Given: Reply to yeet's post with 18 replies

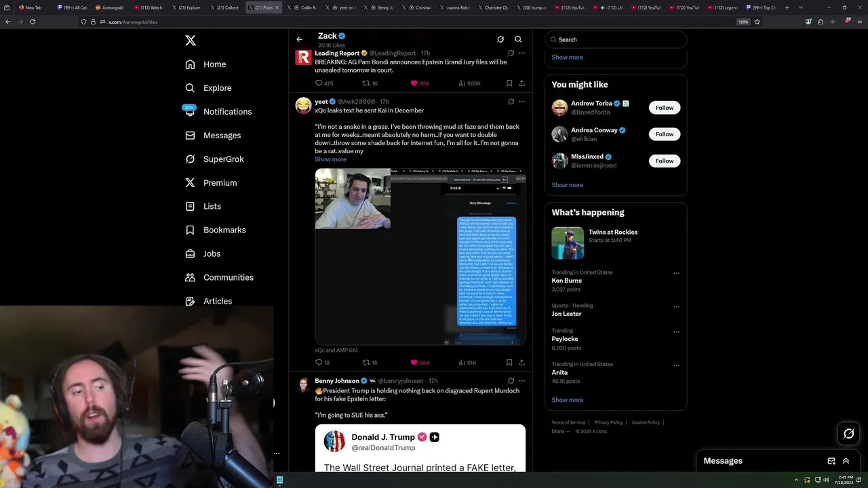Looking at the screenshot, I should 322,363.
